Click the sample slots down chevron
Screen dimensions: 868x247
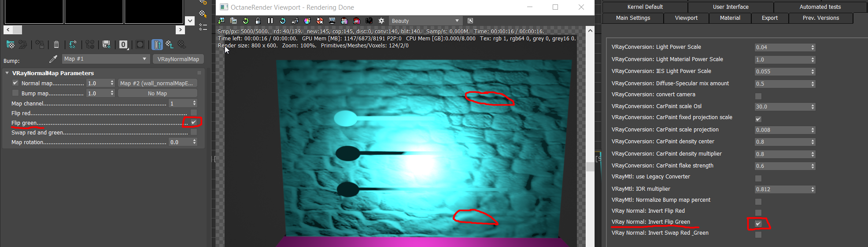[190, 20]
